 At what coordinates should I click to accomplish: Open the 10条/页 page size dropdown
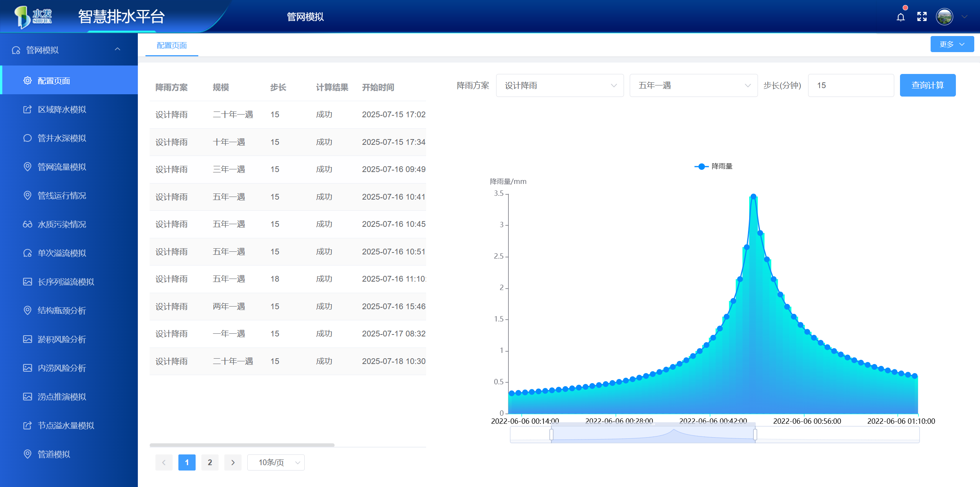(276, 462)
